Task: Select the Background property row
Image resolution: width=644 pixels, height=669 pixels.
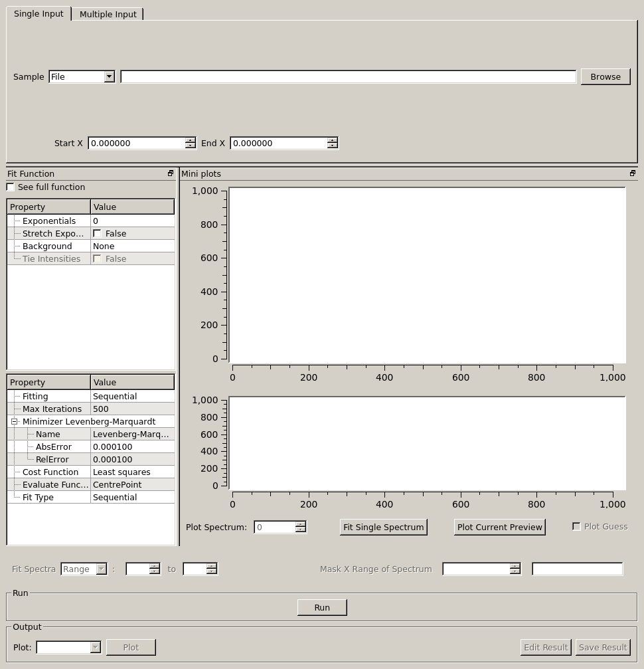Action: [x=47, y=246]
